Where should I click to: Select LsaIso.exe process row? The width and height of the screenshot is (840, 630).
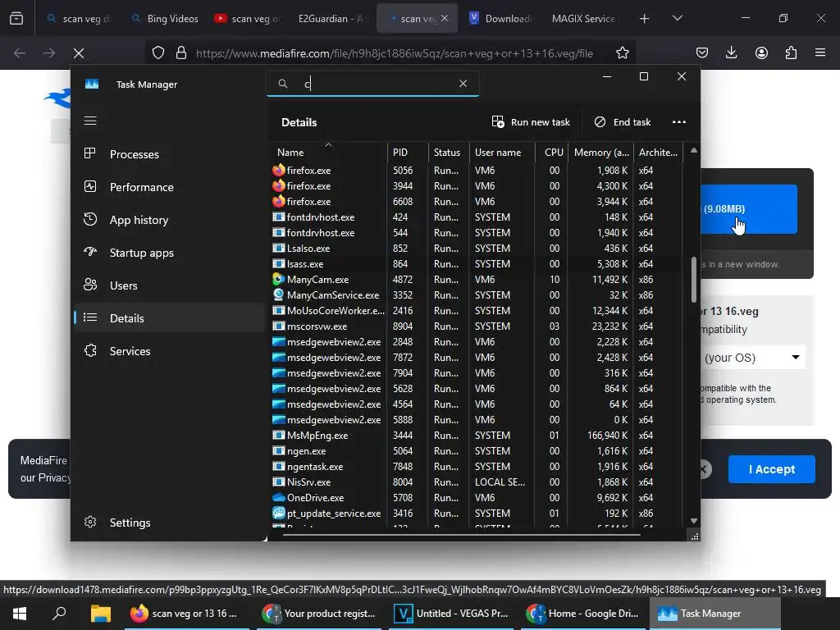(477, 248)
